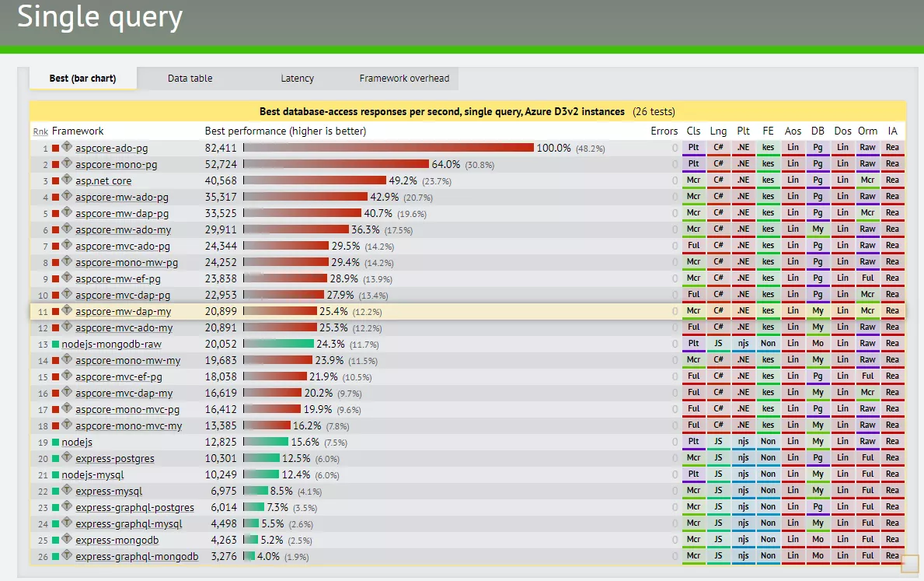
Task: Click the IA column header
Action: coord(893,131)
